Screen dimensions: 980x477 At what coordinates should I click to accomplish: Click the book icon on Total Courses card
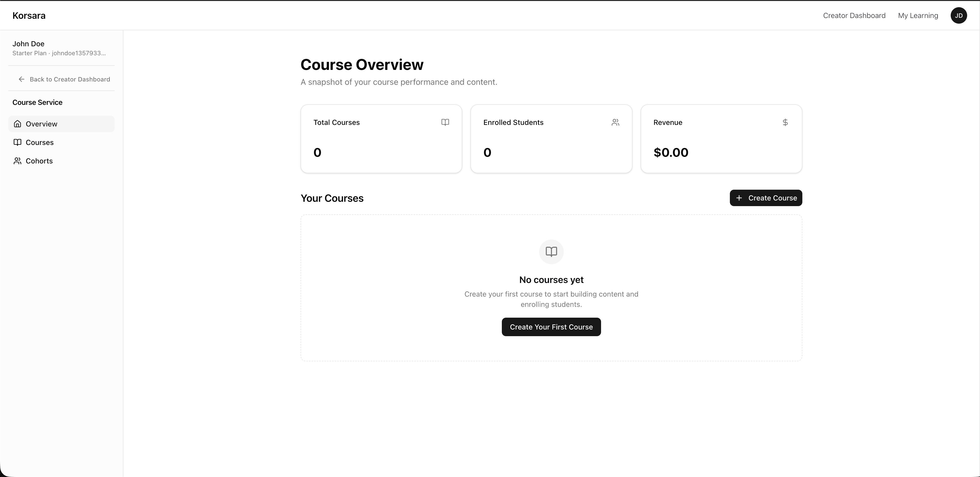[445, 122]
